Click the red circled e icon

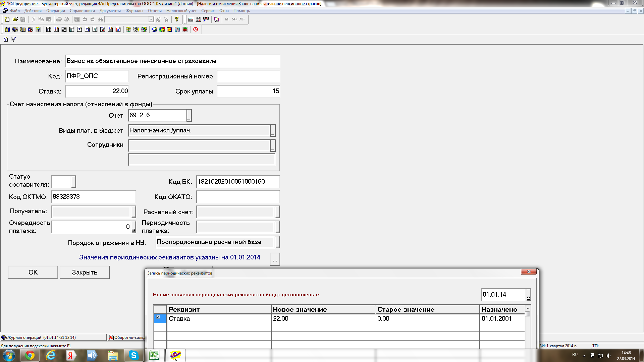196,29
